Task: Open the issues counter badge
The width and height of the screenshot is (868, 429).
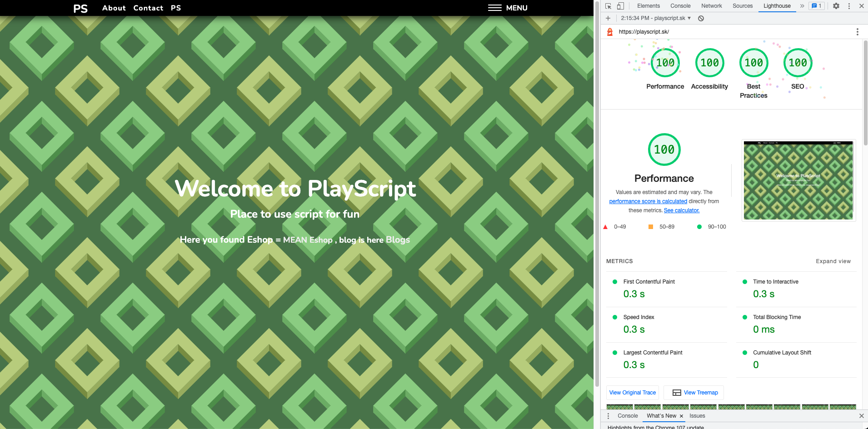Action: pos(817,6)
